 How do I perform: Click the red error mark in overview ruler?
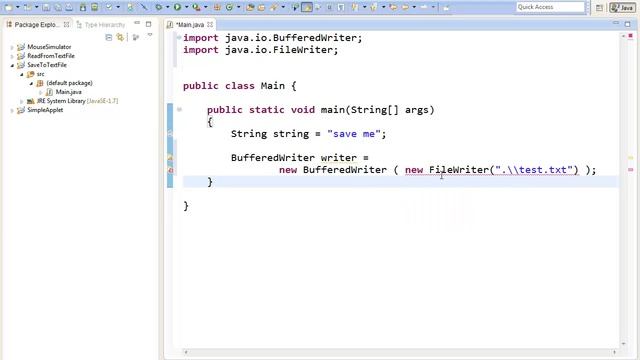coord(631,169)
